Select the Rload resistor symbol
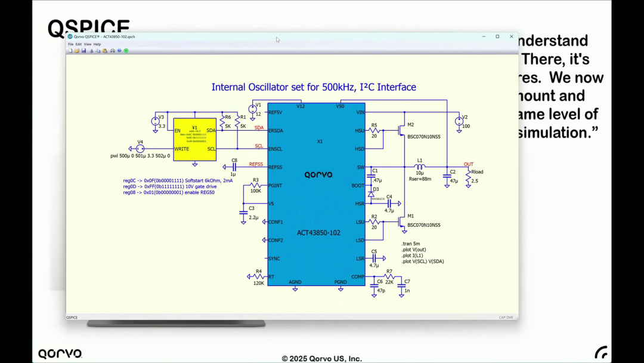 point(468,177)
